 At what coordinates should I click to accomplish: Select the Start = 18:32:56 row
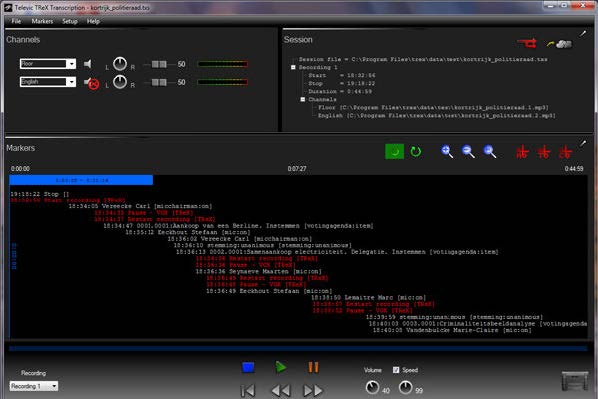342,75
